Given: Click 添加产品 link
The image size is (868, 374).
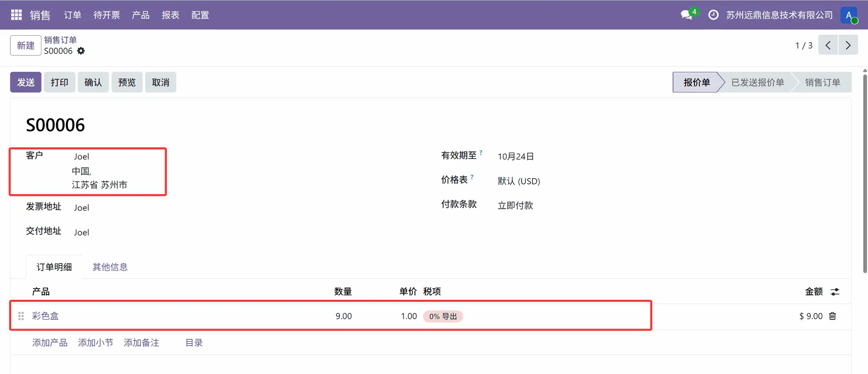Looking at the screenshot, I should pos(50,343).
